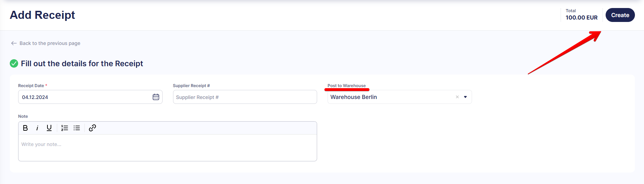
Task: Insert a link in the note
Action: [x=92, y=128]
